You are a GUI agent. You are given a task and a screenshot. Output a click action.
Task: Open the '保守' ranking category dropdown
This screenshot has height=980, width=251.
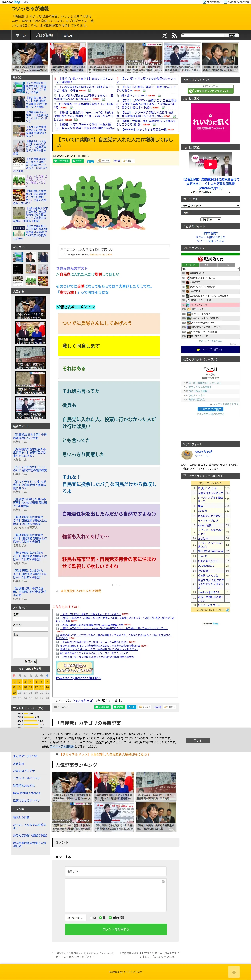pos(210,269)
